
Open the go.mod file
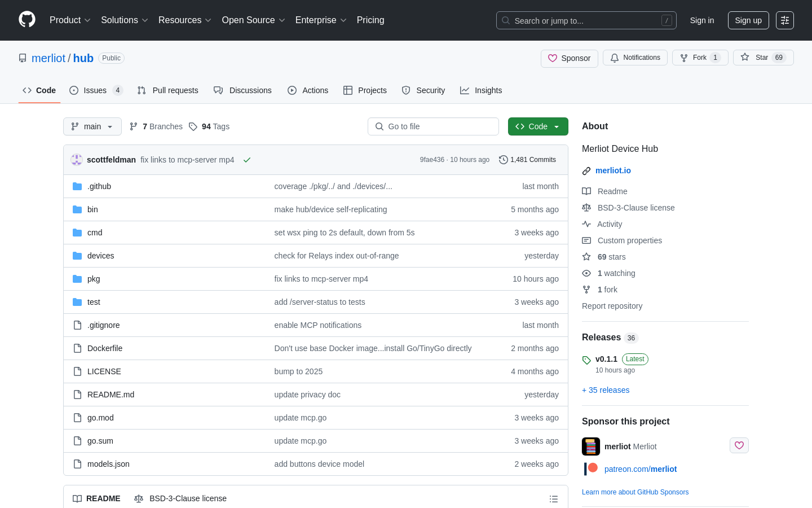(100, 418)
